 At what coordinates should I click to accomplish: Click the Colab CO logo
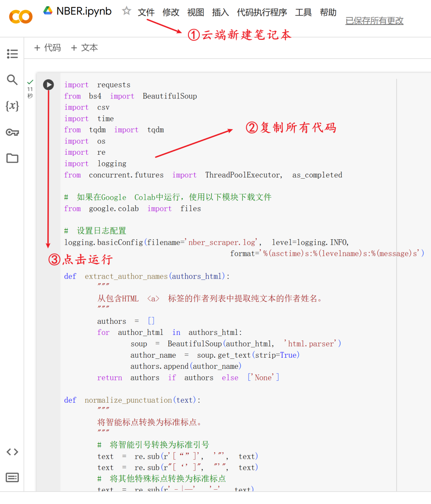(x=21, y=17)
